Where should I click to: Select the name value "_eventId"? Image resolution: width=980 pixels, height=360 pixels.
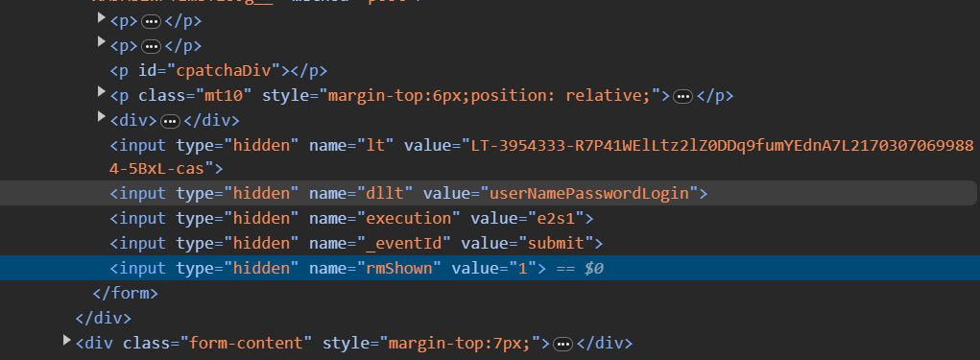(x=403, y=243)
